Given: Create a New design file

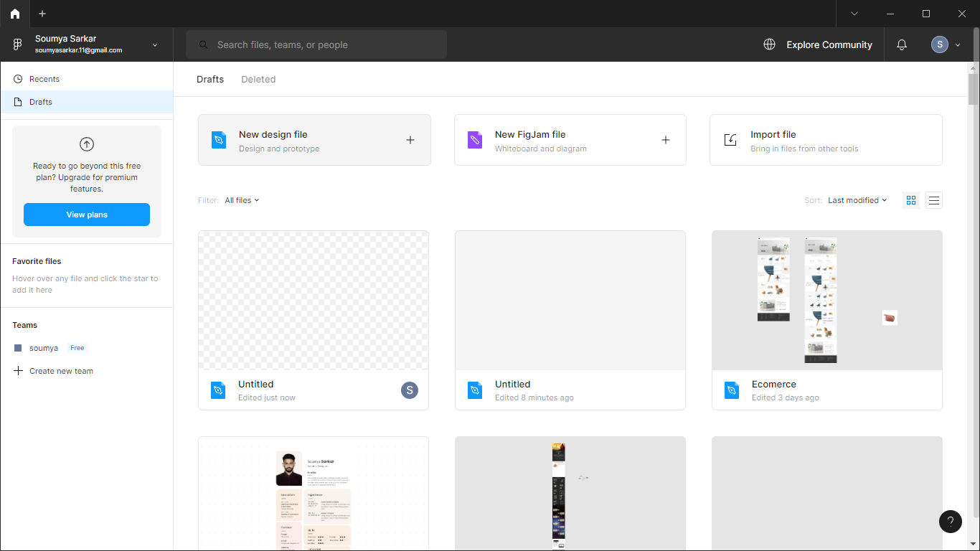Looking at the screenshot, I should (x=314, y=140).
